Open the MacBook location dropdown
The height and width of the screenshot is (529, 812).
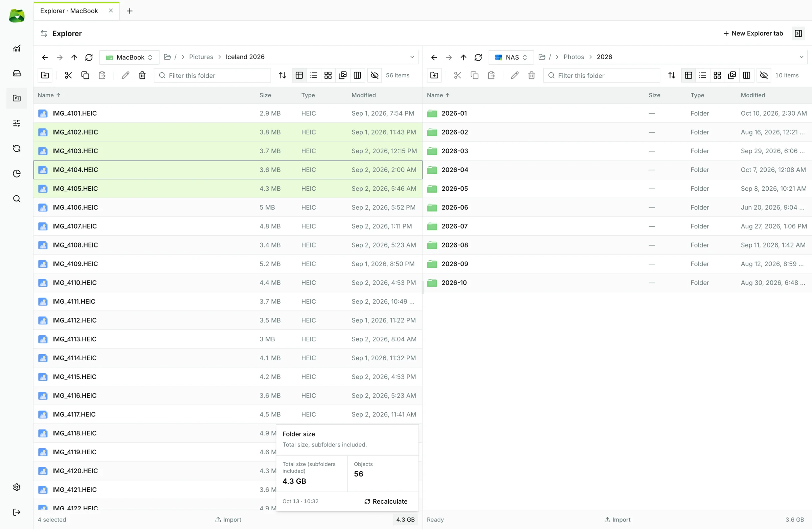point(129,57)
